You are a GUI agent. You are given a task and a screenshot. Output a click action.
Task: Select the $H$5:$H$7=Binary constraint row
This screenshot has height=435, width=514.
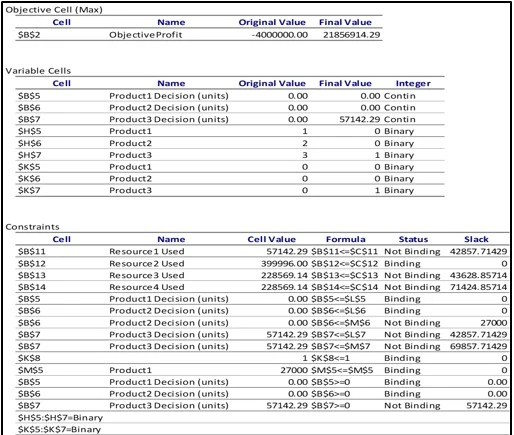pos(60,417)
